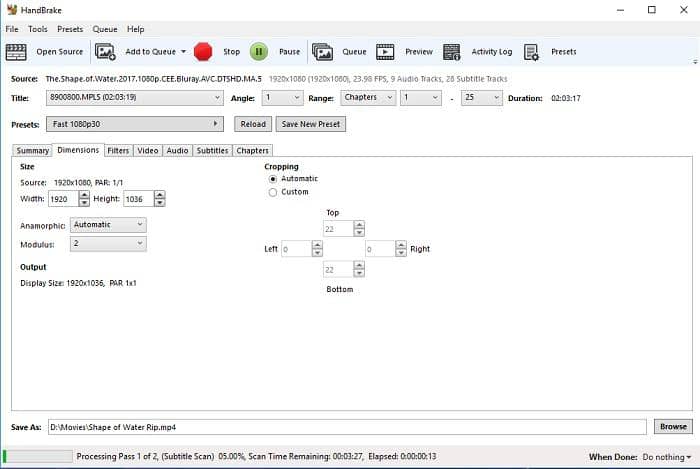Viewport: 700px width, 469px height.
Task: Switch to the Filters tab
Action: (x=118, y=151)
